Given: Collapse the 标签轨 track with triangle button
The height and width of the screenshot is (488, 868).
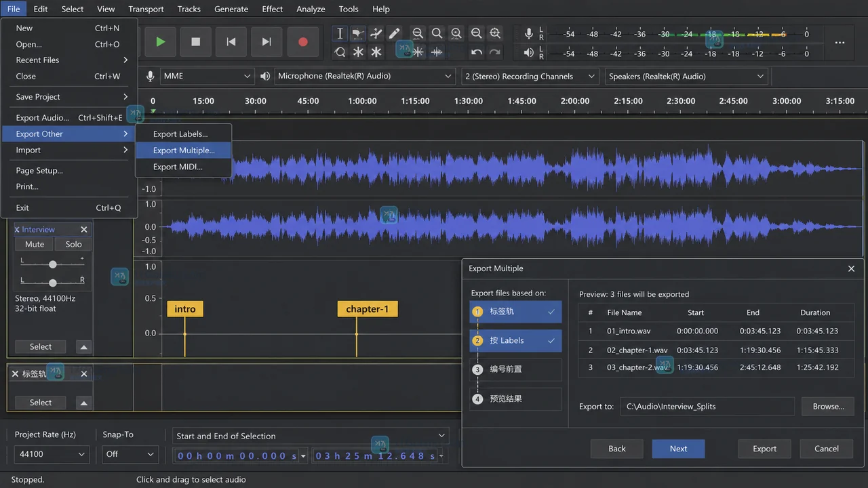Looking at the screenshot, I should pos(83,403).
